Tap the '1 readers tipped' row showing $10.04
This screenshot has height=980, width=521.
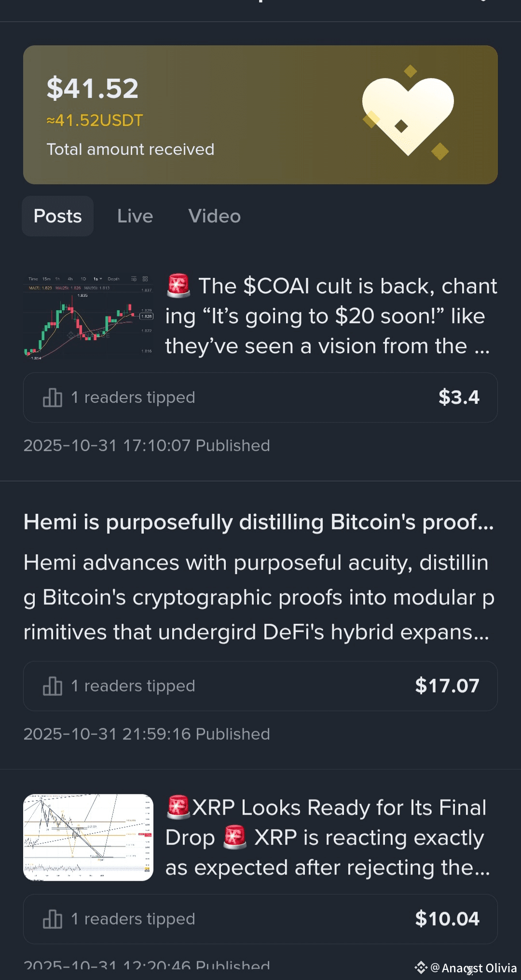point(260,919)
